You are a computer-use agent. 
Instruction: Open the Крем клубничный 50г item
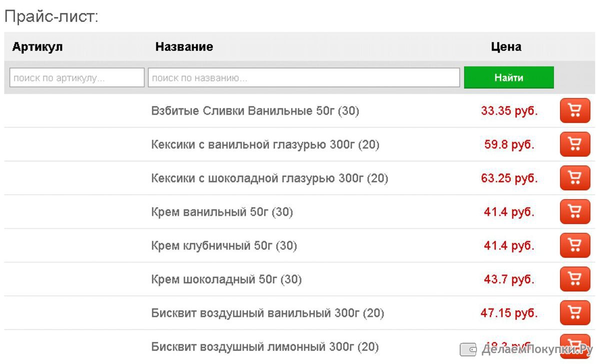[x=224, y=246]
